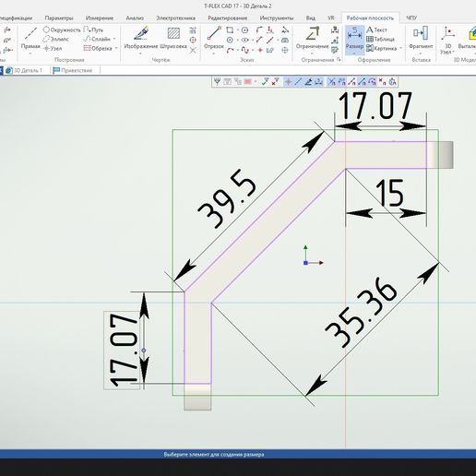Open the Редактирование ribbon tab
The image size is (476, 476).
point(228,18)
